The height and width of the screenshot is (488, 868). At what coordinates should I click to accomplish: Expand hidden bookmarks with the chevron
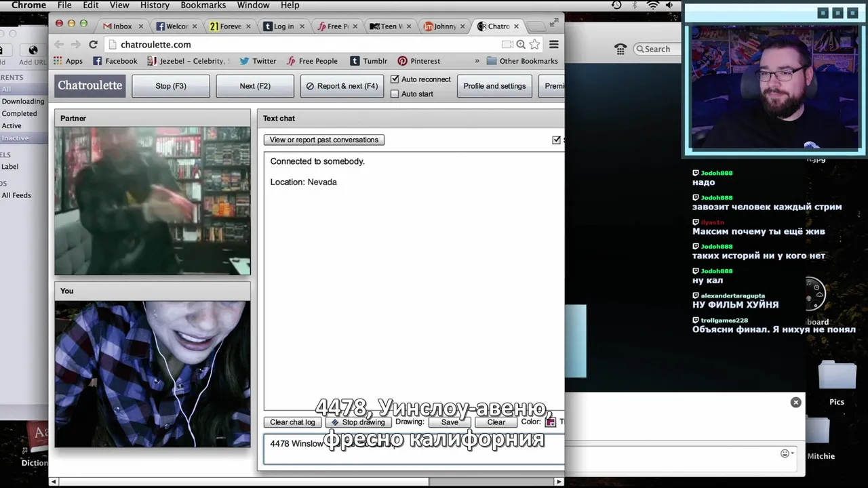(477, 61)
